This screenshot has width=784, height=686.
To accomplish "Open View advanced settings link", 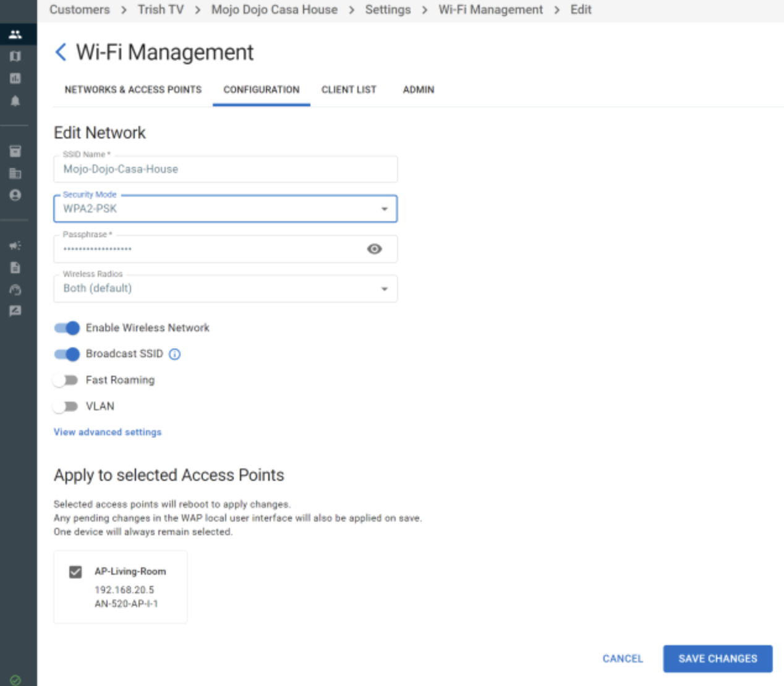I will (108, 432).
